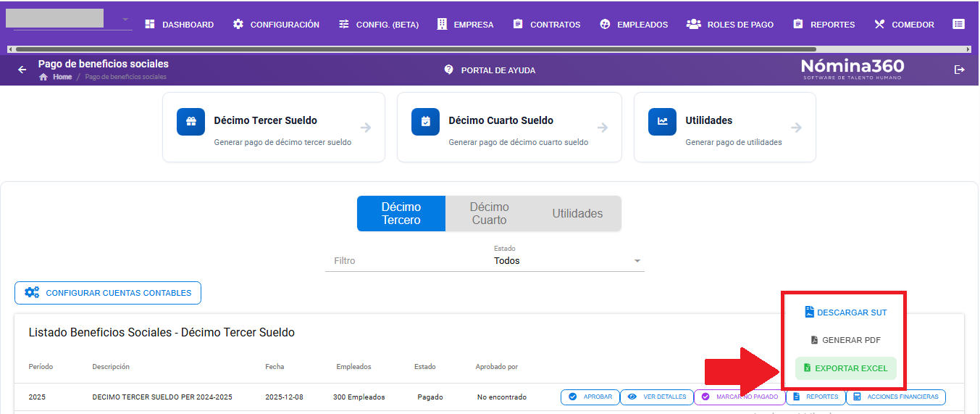Click the Excel icon in Exportar Excel
This screenshot has width=980, height=414.
(807, 368)
